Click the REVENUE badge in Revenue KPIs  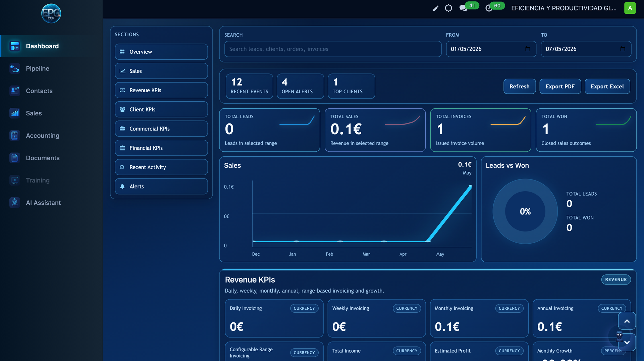[x=616, y=279]
